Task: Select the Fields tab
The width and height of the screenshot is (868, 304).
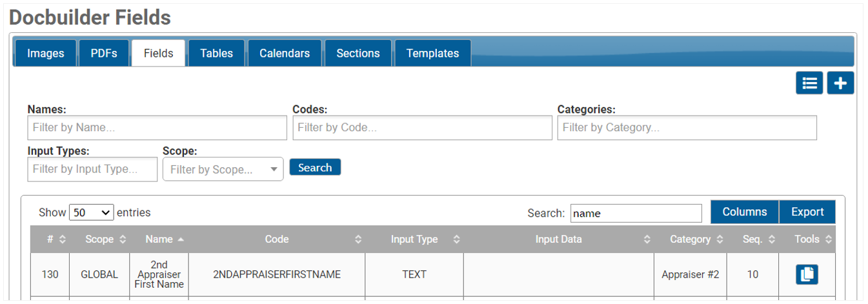Action: coord(159,54)
